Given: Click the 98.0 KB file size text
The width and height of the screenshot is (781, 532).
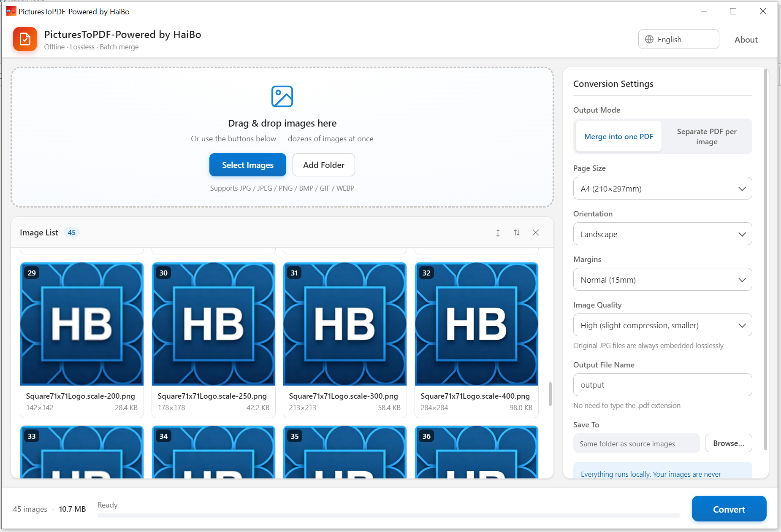Looking at the screenshot, I should click(x=521, y=408).
